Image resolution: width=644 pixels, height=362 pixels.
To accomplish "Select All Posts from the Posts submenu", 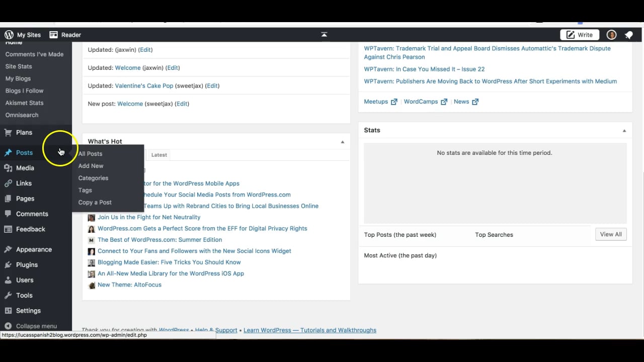I will (91, 154).
